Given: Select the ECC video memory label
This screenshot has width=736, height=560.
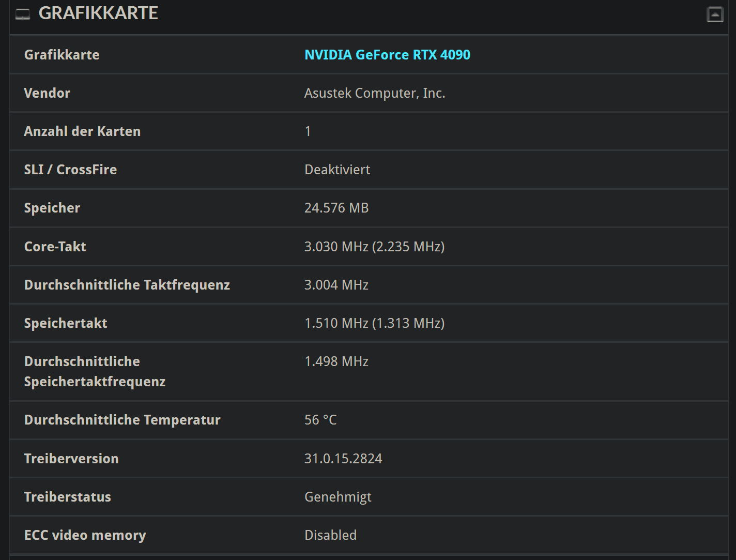Looking at the screenshot, I should 85,535.
